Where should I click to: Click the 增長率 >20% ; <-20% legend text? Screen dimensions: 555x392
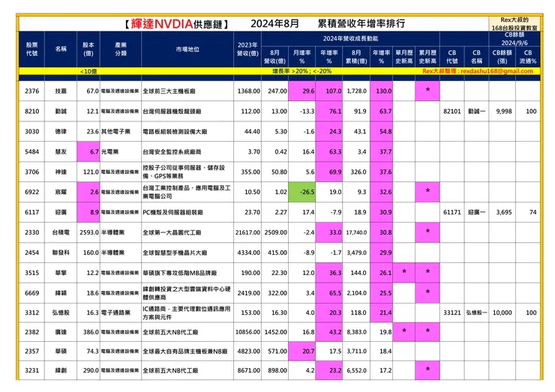pyautogui.click(x=302, y=71)
